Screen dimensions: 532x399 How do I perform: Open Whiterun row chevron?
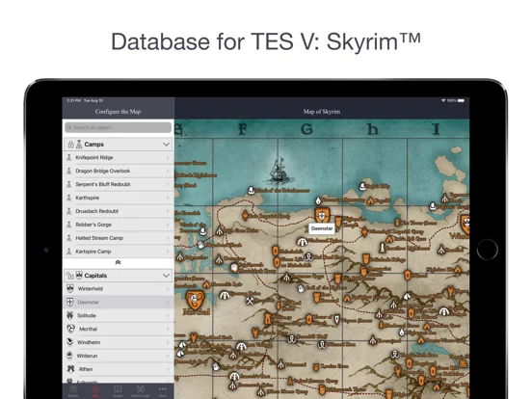point(168,356)
